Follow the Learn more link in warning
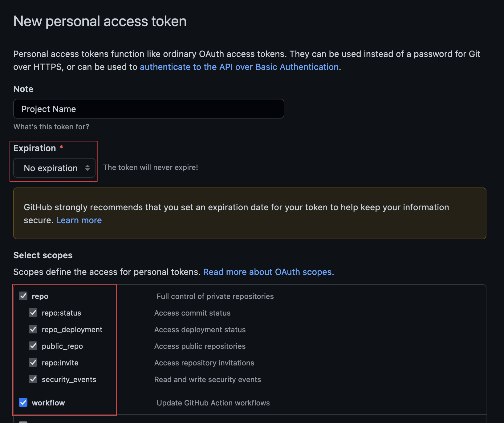The height and width of the screenshot is (423, 504). pyautogui.click(x=79, y=220)
